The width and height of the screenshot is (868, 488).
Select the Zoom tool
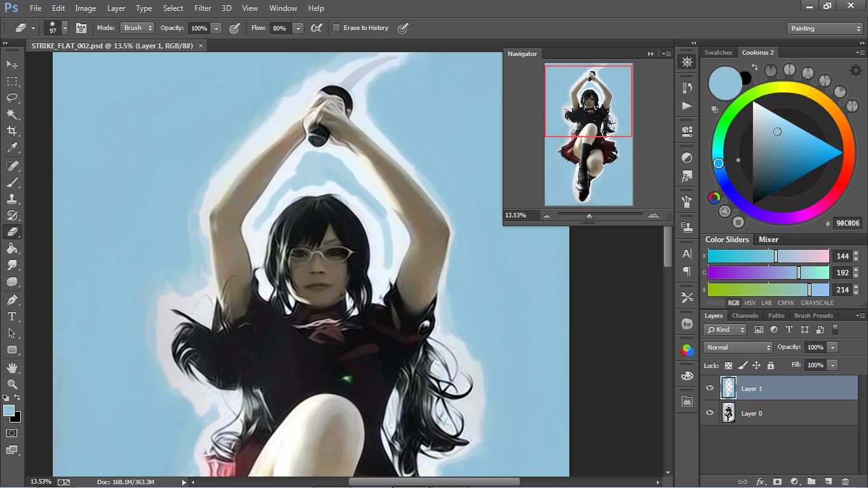[x=12, y=384]
